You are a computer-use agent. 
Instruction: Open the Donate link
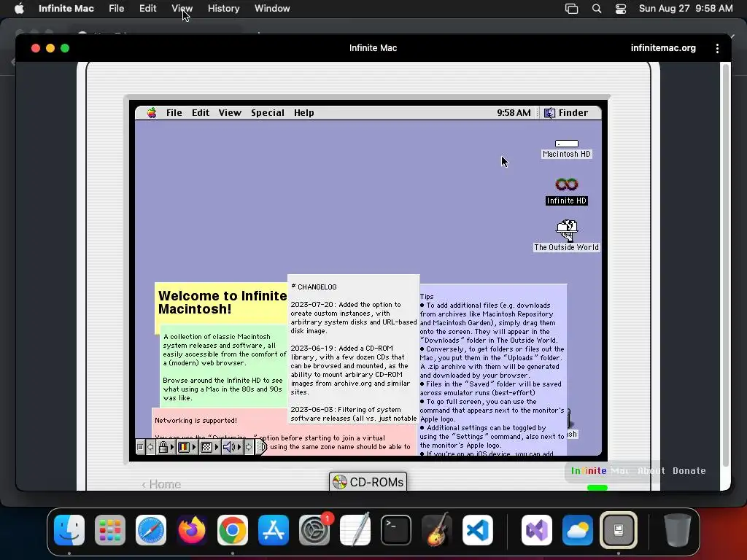(x=689, y=470)
